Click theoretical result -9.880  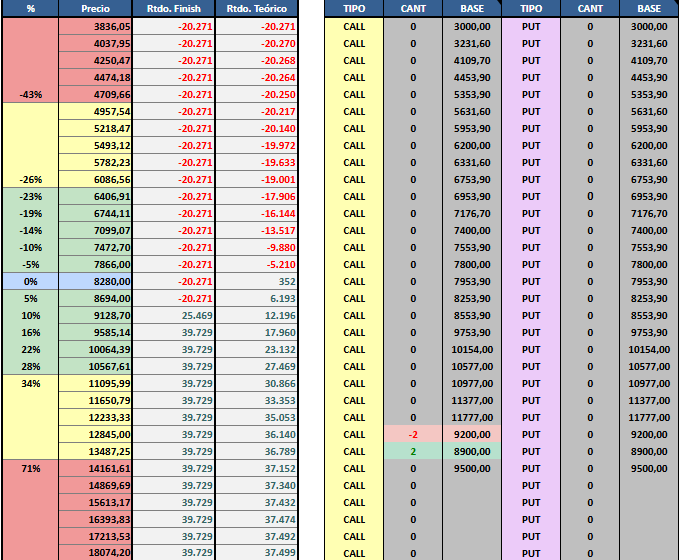(x=256, y=247)
